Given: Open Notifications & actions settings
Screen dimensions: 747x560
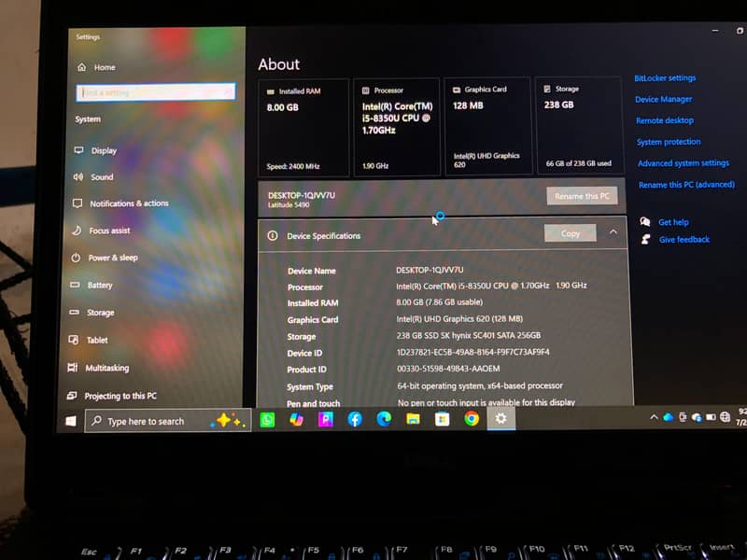Looking at the screenshot, I should point(120,203).
